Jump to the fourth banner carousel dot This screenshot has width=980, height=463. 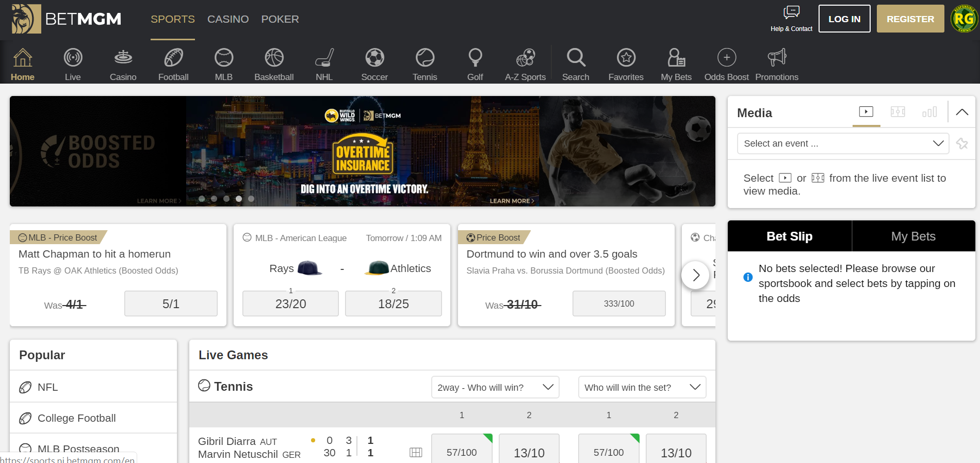tap(239, 199)
